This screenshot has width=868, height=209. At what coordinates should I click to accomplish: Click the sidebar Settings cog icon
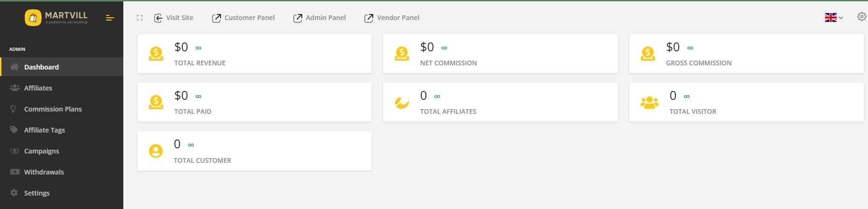pyautogui.click(x=14, y=193)
